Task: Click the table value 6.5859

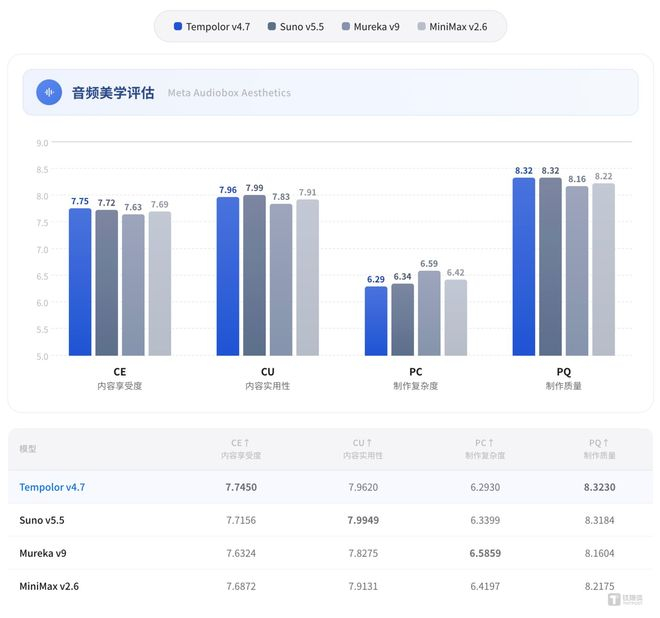Action: tap(485, 553)
